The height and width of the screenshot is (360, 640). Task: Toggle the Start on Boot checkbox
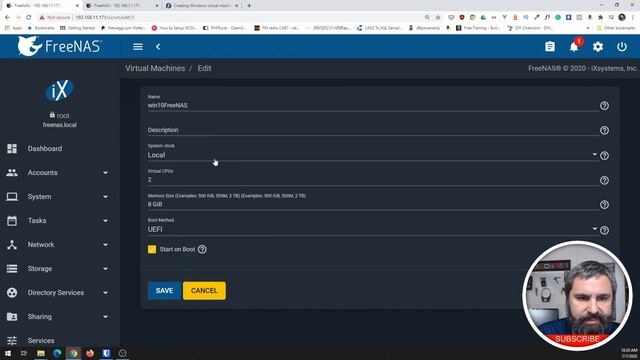152,249
